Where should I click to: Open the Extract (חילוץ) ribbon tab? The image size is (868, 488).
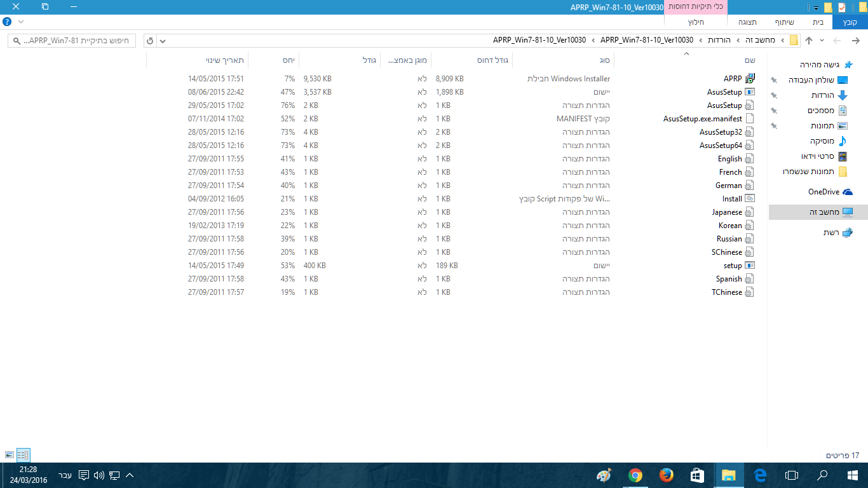696,22
